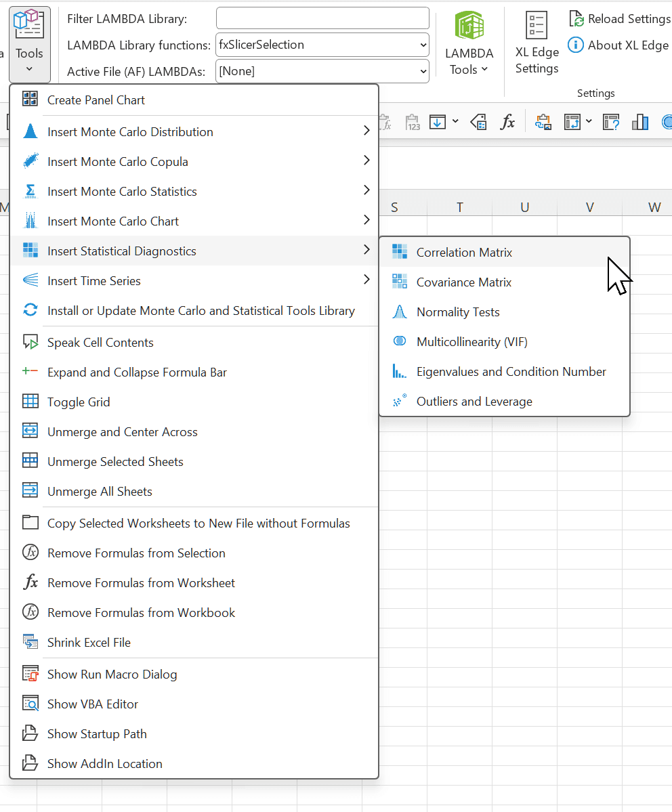Image resolution: width=672 pixels, height=812 pixels.
Task: Select Remove Formulas from Workbook
Action: click(x=194, y=612)
